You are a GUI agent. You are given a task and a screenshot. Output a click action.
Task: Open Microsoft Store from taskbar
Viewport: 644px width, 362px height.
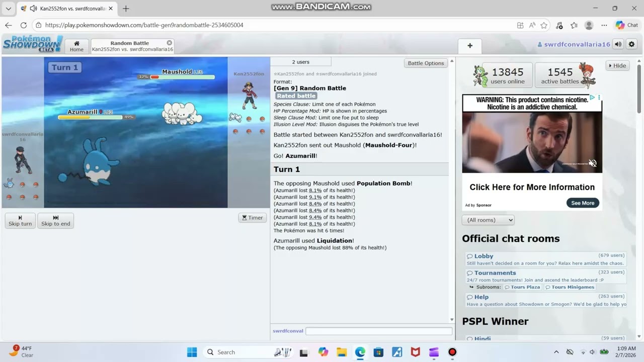pos(378,352)
